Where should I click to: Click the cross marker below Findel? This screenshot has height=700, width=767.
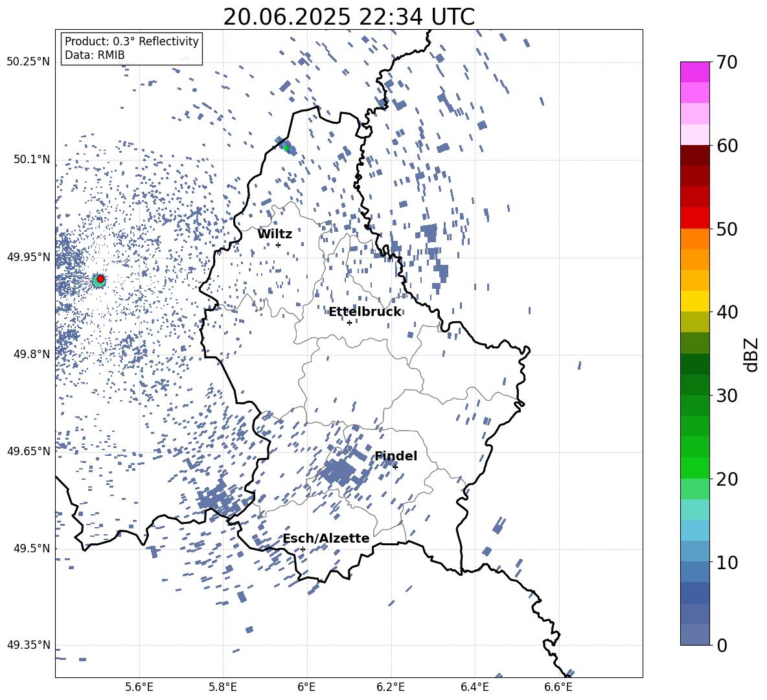click(395, 467)
